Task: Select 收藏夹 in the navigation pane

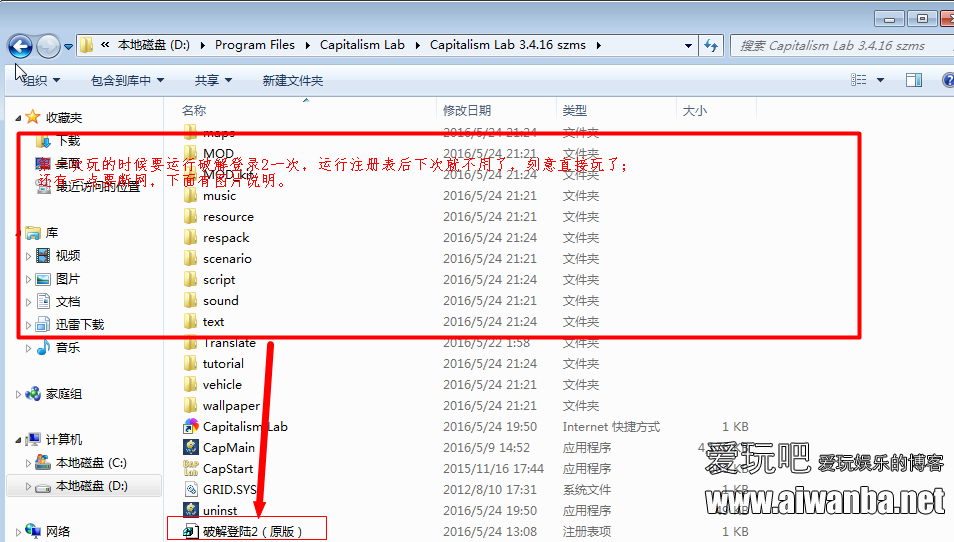Action: pos(63,117)
